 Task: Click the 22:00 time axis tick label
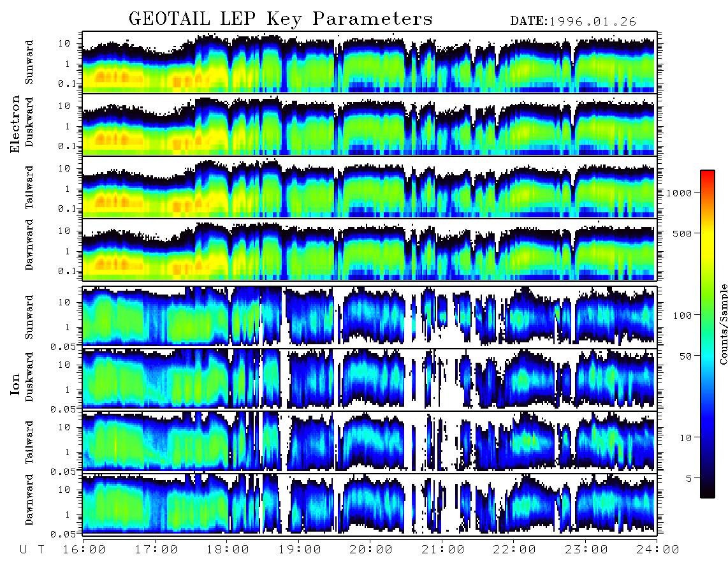click(515, 550)
